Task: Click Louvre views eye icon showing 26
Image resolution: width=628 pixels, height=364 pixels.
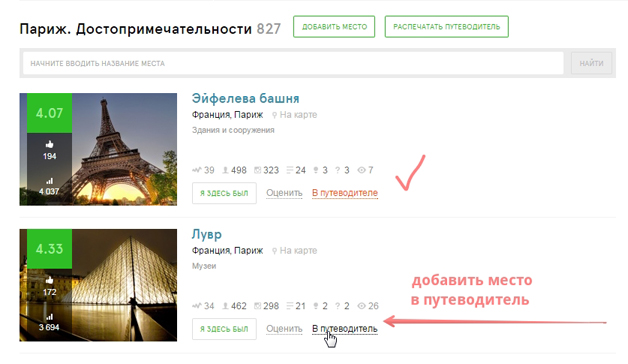Action: (361, 306)
